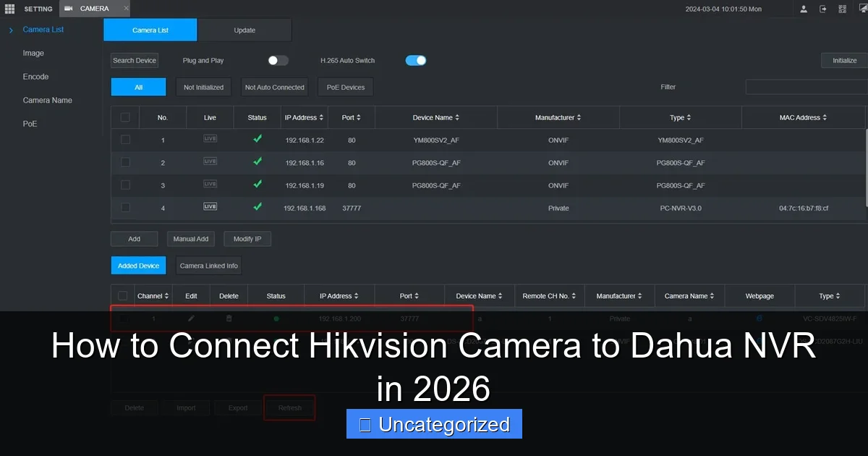Image resolution: width=868 pixels, height=456 pixels.
Task: Open the user account icon in the header
Action: 804,9
